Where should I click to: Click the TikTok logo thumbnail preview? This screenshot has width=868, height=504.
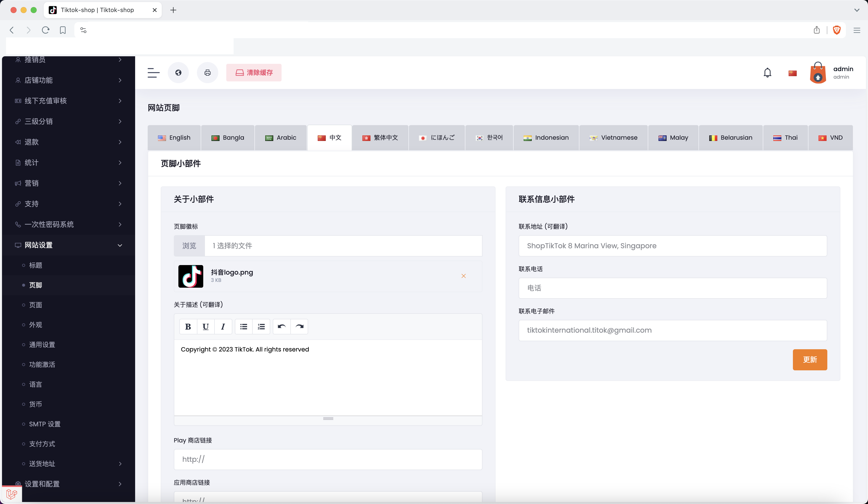point(191,276)
